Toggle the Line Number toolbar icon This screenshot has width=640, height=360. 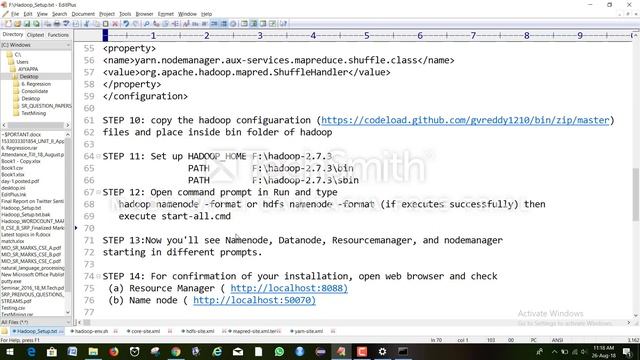224,24
